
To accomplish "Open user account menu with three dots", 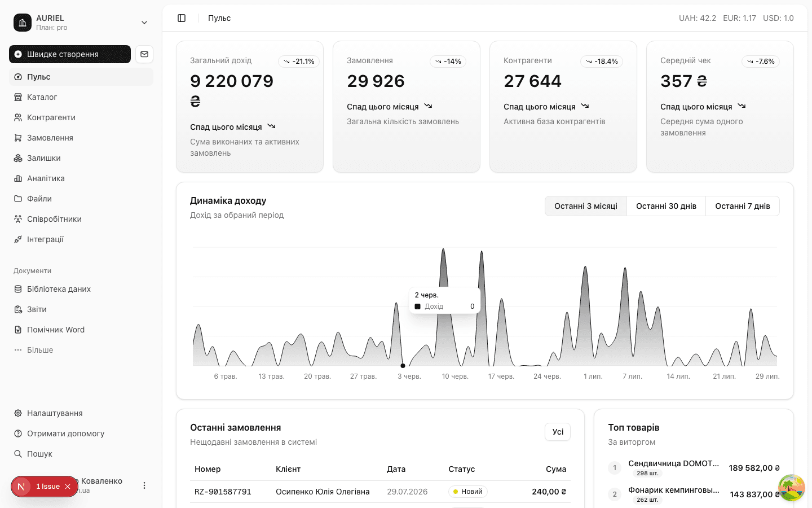I will tap(144, 485).
